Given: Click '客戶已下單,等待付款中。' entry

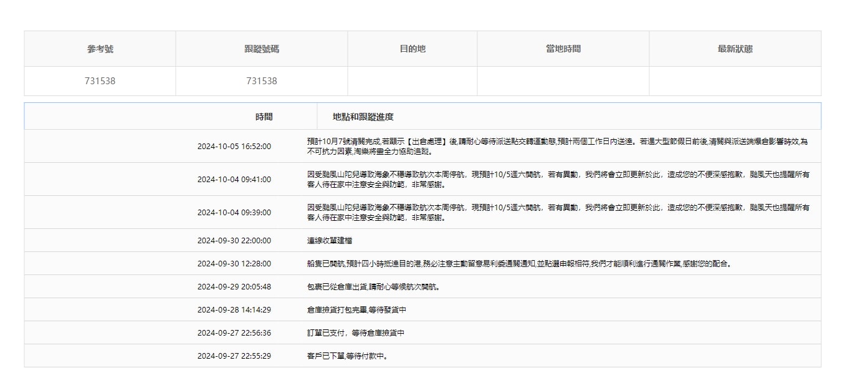Looking at the screenshot, I should pyautogui.click(x=348, y=356).
